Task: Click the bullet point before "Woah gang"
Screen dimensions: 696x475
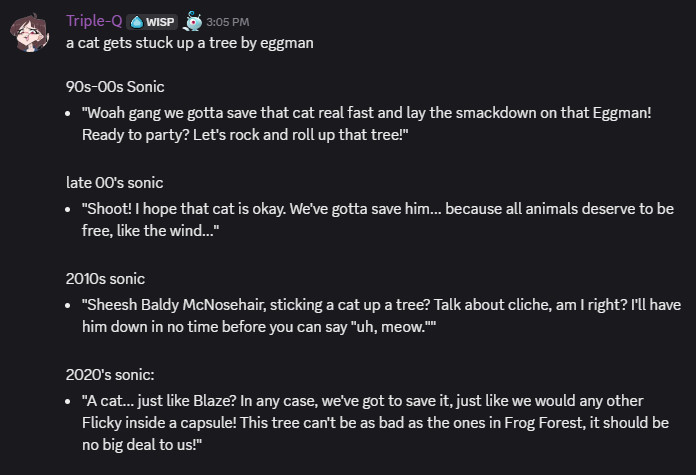Action: point(70,113)
